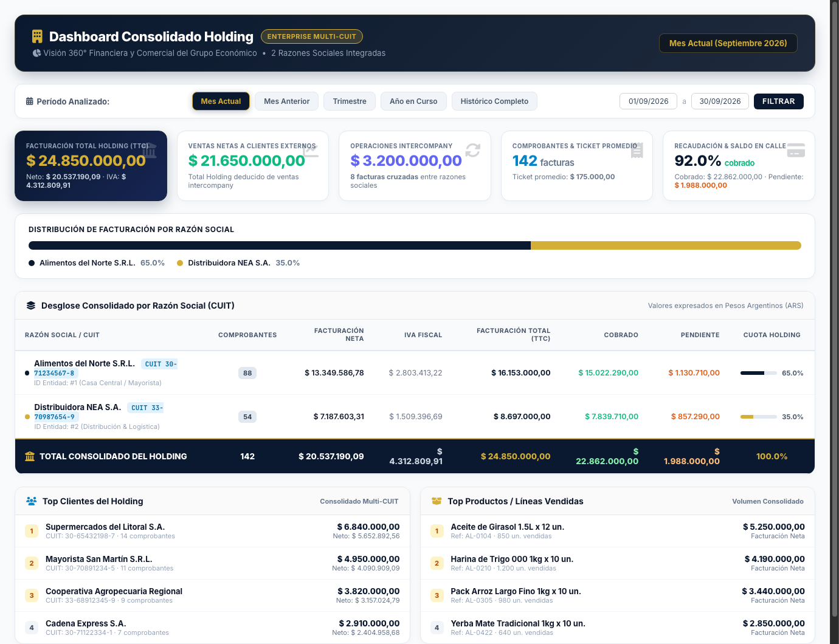This screenshot has height=644, width=839.
Task: Select the Trimestre period tab
Action: pyautogui.click(x=350, y=101)
